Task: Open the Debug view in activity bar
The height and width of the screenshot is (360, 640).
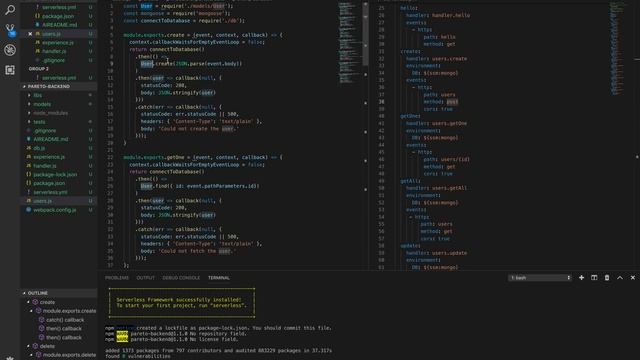Action: click(x=10, y=50)
